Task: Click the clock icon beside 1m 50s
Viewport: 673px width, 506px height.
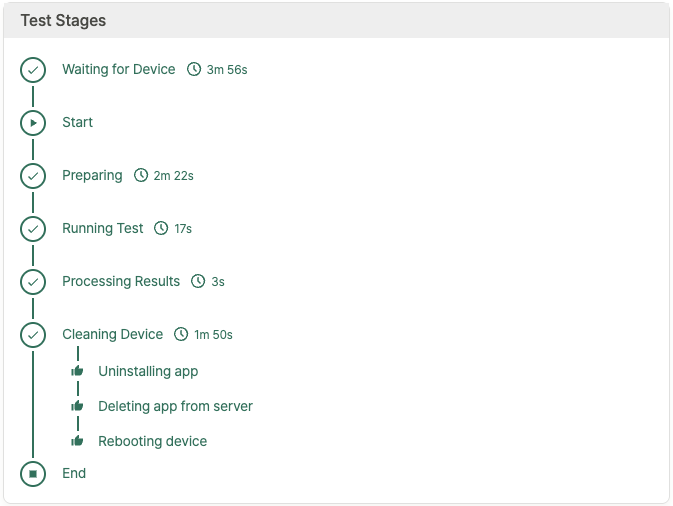Action: [181, 335]
